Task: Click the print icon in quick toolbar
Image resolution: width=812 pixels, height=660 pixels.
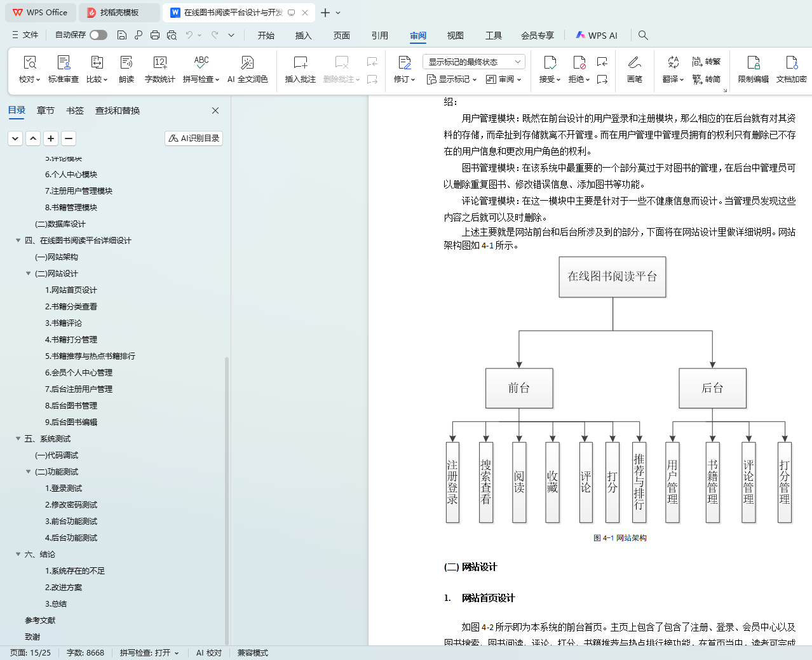Action: [155, 35]
